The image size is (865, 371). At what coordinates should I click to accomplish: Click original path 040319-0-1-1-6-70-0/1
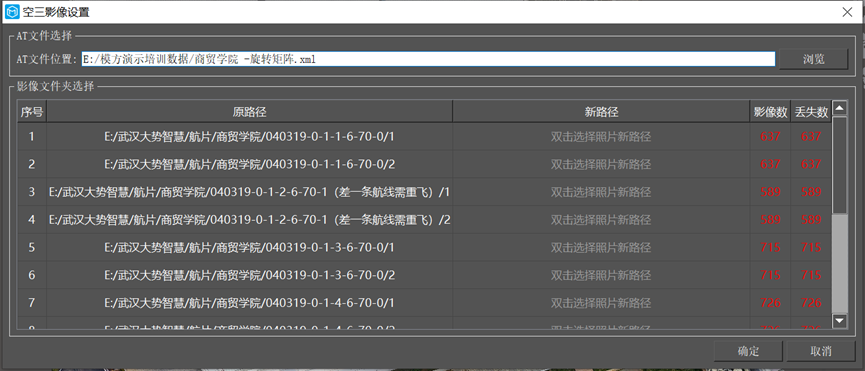249,137
